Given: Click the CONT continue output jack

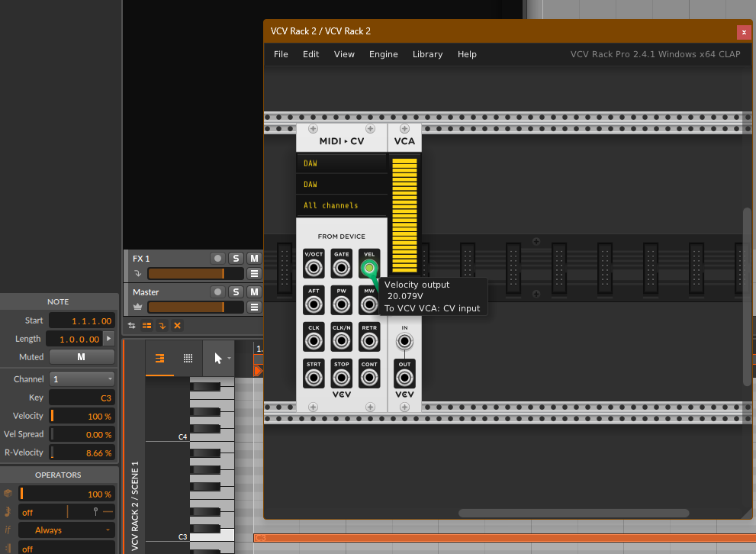Looking at the screenshot, I should 369,378.
